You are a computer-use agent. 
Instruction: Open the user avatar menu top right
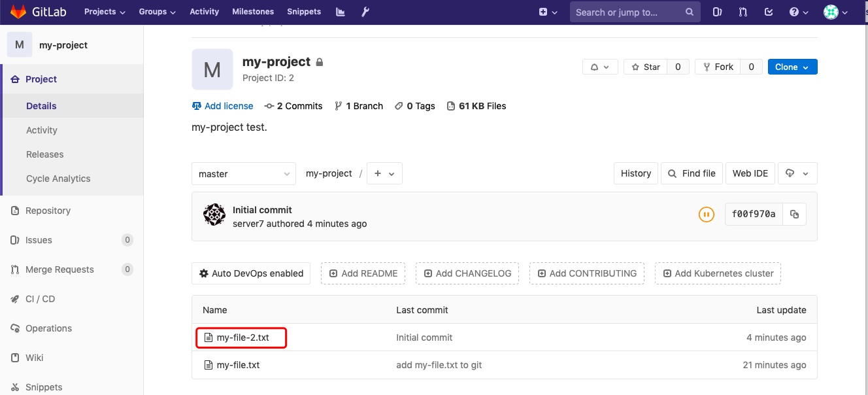[831, 11]
